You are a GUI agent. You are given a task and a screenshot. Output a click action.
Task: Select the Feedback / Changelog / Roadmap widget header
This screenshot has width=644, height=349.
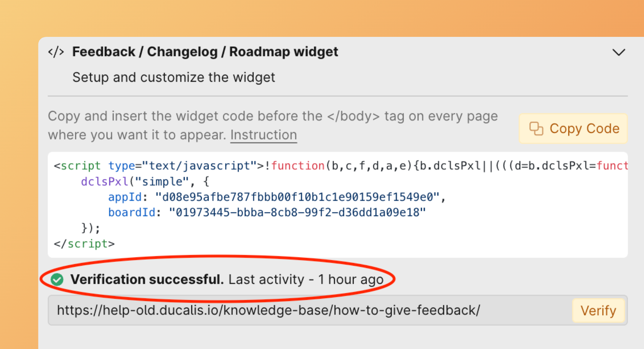click(x=205, y=51)
